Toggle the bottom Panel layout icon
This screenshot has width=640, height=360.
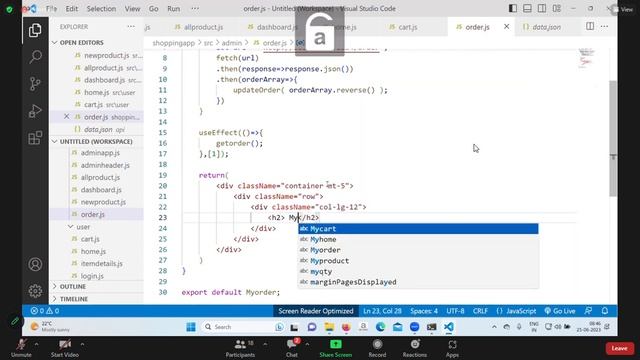click(527, 9)
